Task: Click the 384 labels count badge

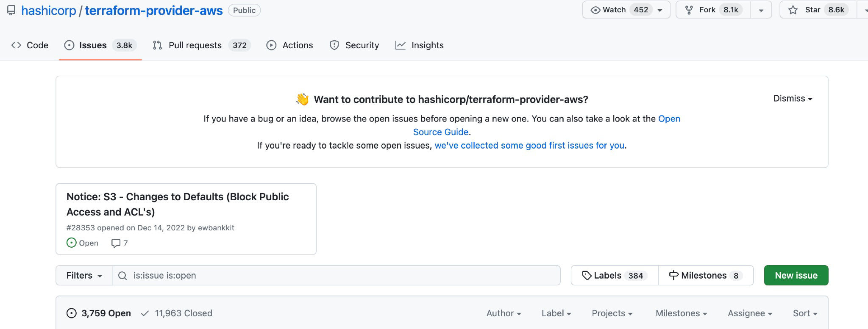Action: pyautogui.click(x=635, y=276)
